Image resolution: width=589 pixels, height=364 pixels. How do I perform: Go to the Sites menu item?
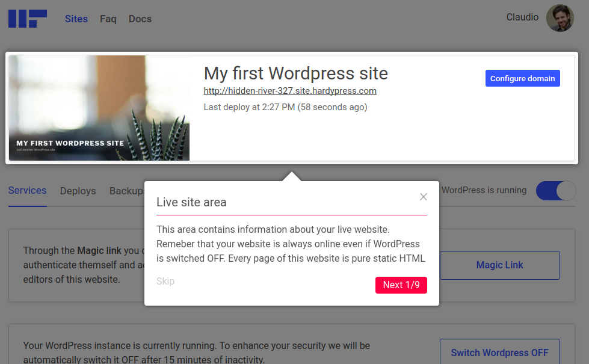(x=76, y=19)
